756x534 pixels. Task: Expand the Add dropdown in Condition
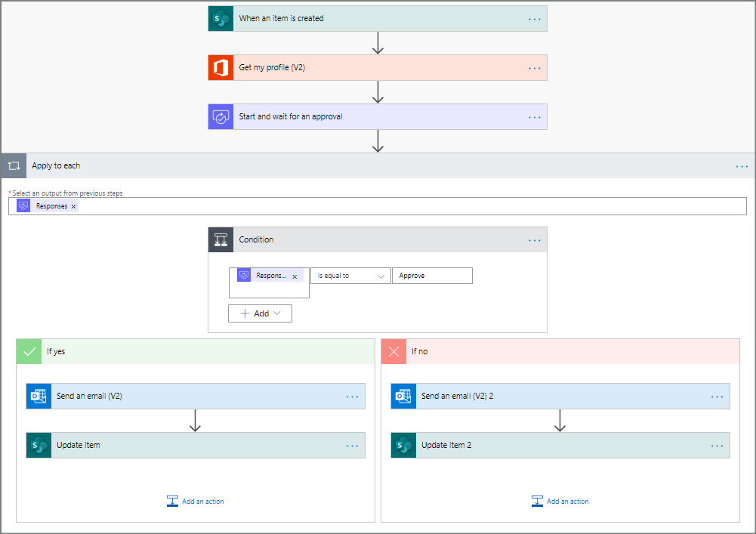260,313
